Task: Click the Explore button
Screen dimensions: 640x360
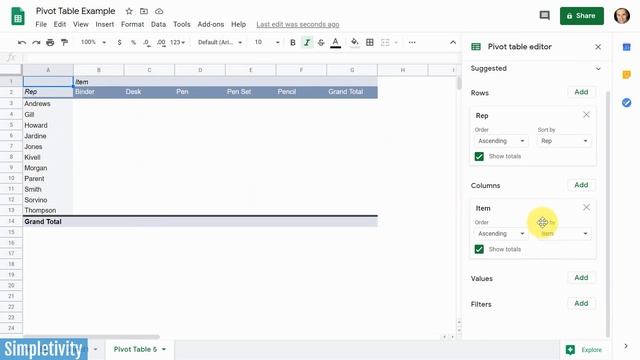Action: coord(584,350)
